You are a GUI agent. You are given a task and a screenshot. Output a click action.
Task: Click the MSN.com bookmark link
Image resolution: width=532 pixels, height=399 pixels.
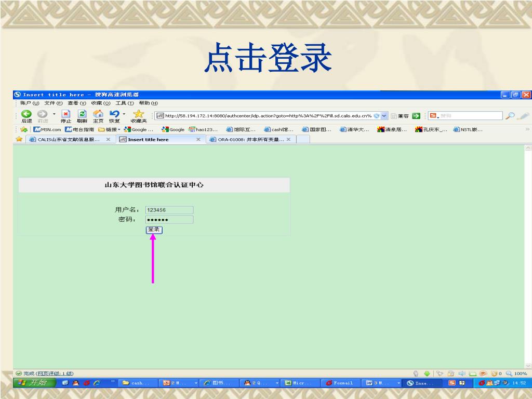48,130
